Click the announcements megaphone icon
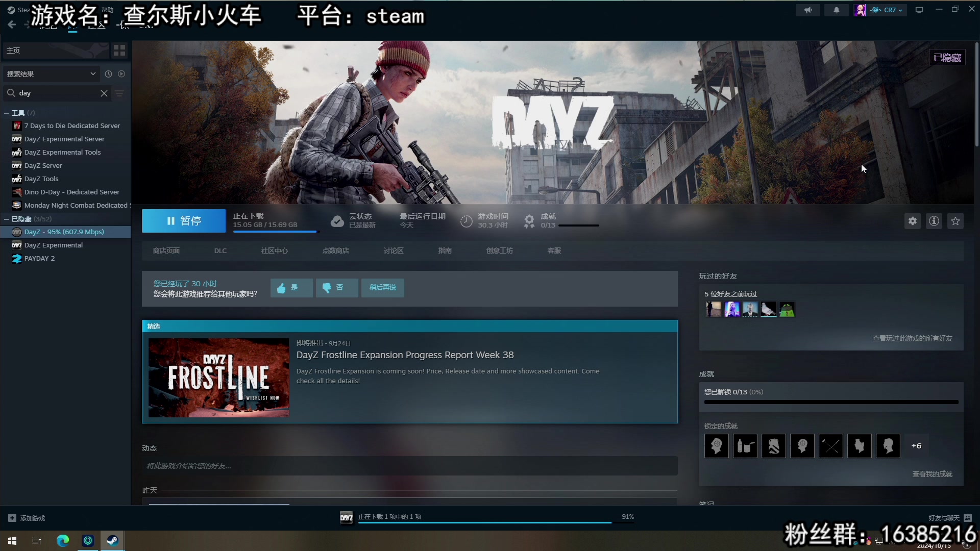This screenshot has height=551, width=980. (x=808, y=10)
